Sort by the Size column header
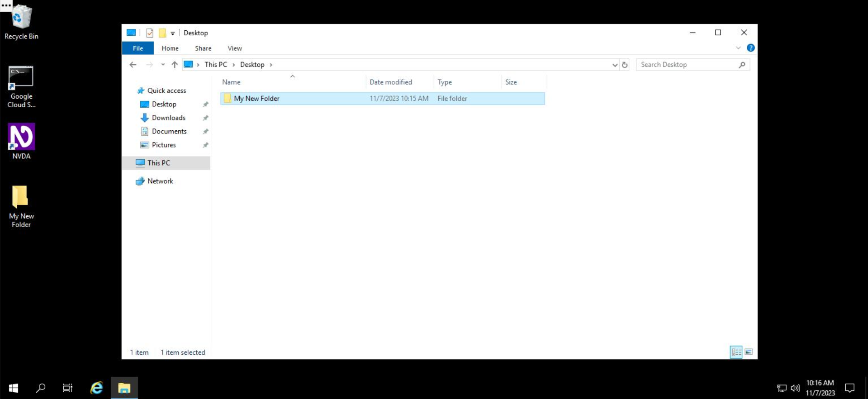The image size is (868, 399). [x=524, y=82]
